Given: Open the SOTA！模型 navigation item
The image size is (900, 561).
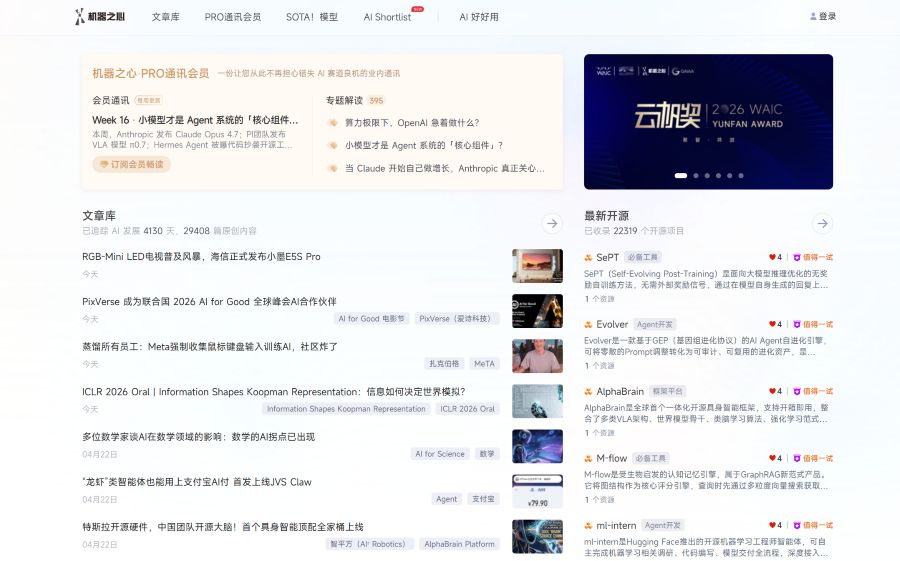Looking at the screenshot, I should click(x=312, y=17).
